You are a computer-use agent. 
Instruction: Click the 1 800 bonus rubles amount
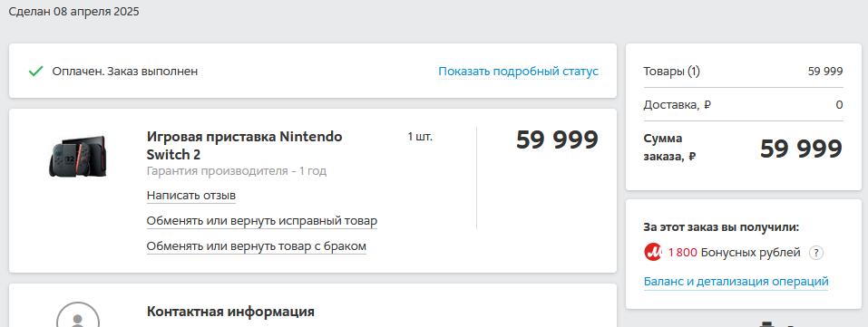[683, 253]
